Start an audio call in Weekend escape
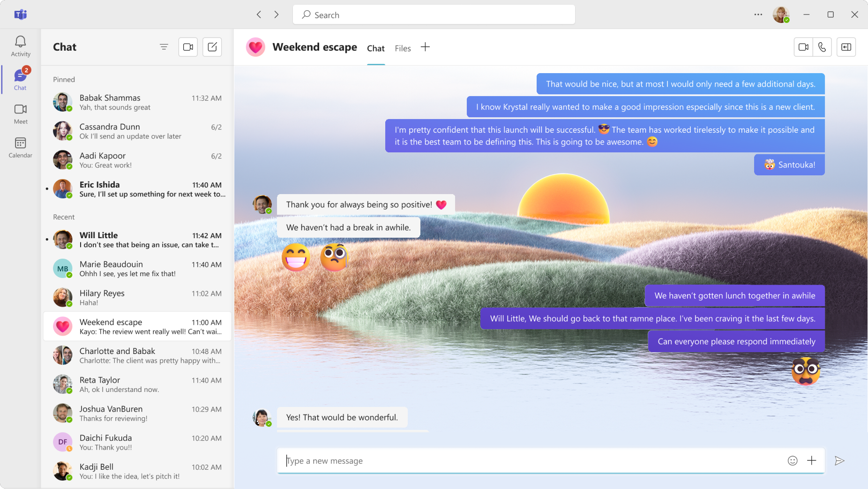This screenshot has width=868, height=489. coord(822,47)
